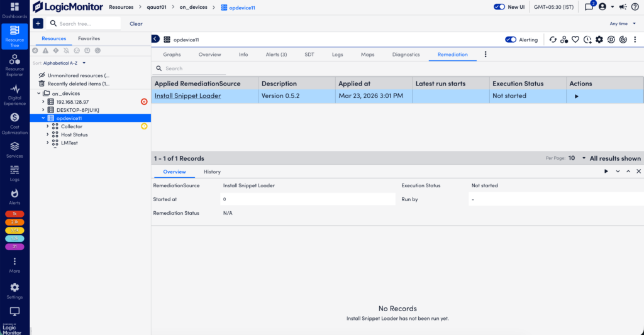Open Digital Experience section
Viewport: 644px width, 335px height.
pyautogui.click(x=14, y=95)
